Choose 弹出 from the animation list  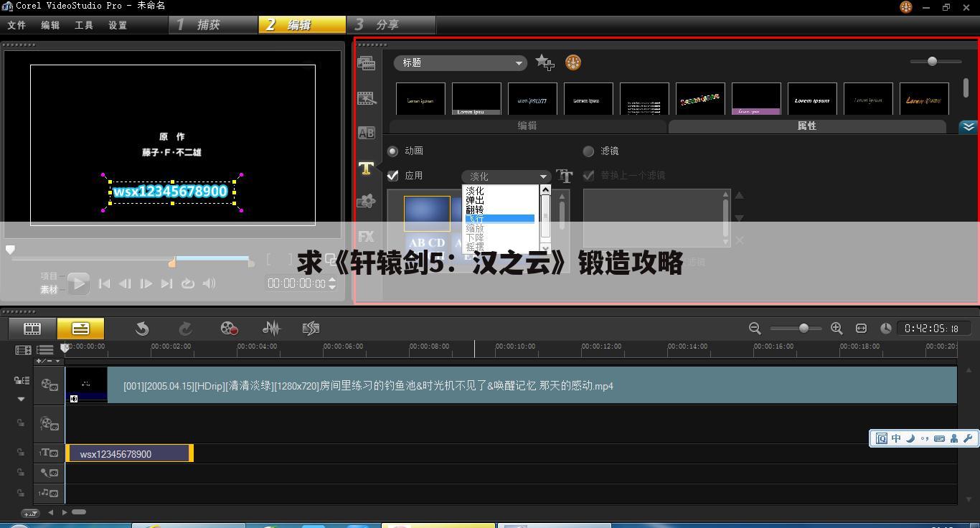pos(475,200)
